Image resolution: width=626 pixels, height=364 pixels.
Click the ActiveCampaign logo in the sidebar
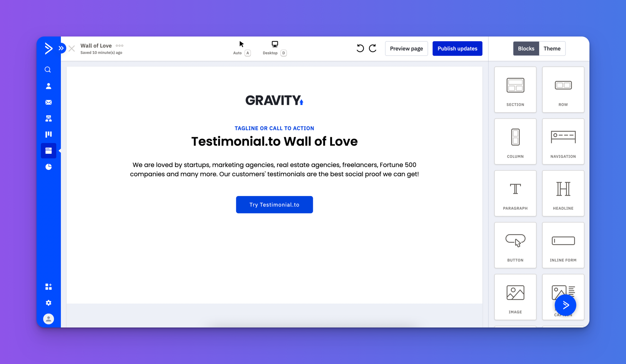48,48
